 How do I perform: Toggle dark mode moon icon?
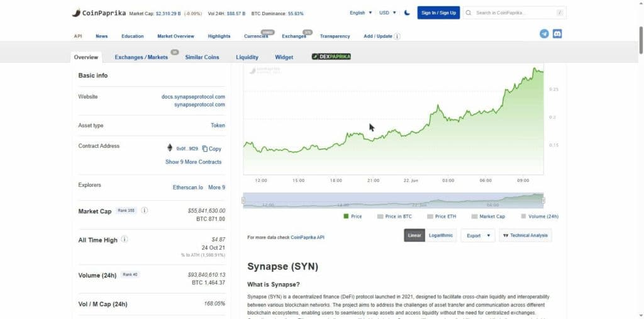tap(407, 13)
